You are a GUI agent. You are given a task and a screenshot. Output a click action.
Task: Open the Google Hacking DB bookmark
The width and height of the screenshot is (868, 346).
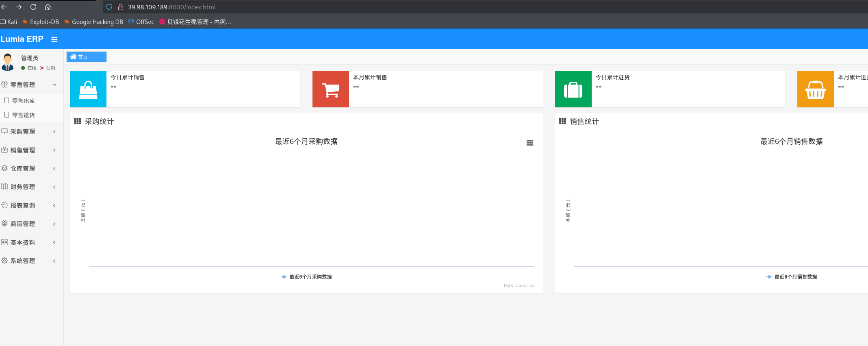(x=93, y=22)
